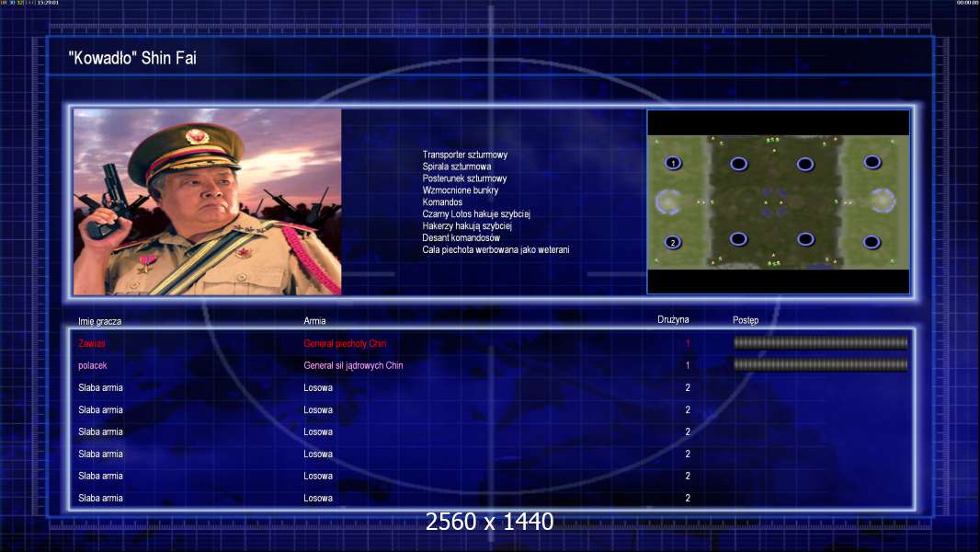
Task: Select the player row named polacek
Action: click(492, 365)
